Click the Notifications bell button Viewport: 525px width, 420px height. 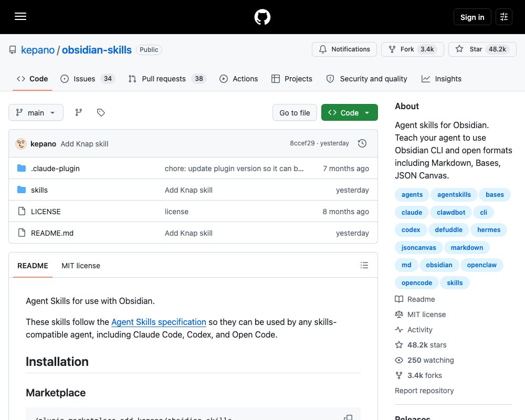pos(344,49)
